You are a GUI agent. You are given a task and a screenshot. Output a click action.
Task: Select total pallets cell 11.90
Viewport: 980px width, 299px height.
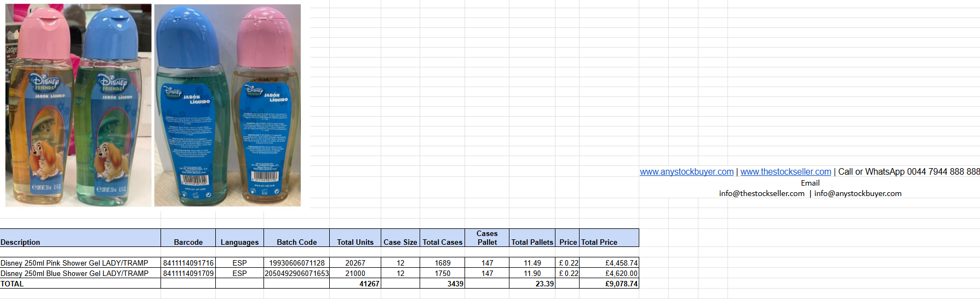pyautogui.click(x=532, y=273)
